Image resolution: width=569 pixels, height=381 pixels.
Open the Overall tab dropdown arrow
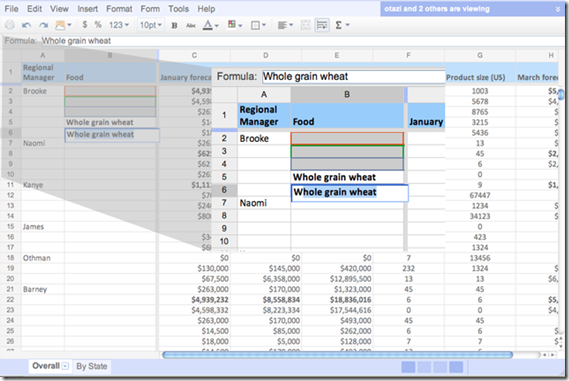coord(65,366)
